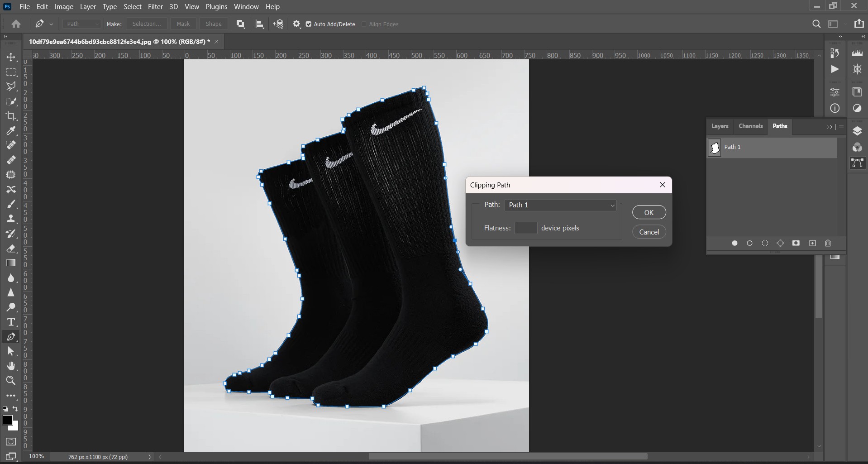Image resolution: width=868 pixels, height=464 pixels.
Task: Click Stroke path with brush icon
Action: tap(749, 243)
